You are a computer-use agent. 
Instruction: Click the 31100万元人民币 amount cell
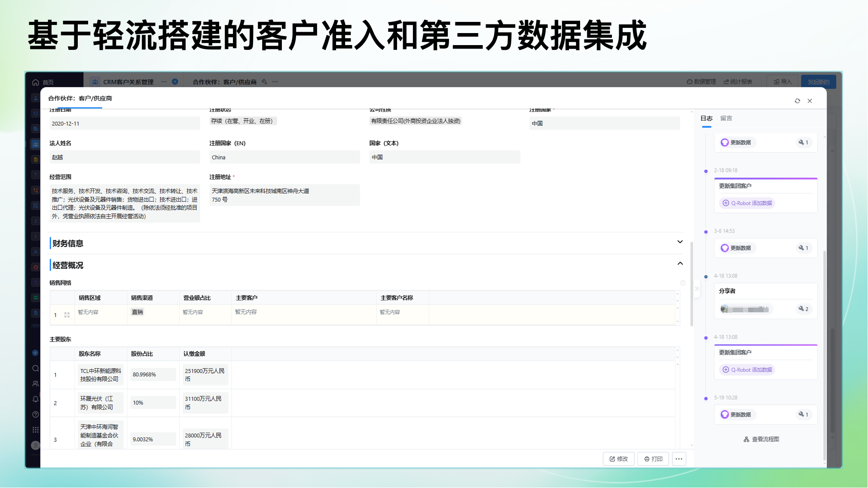pos(205,403)
